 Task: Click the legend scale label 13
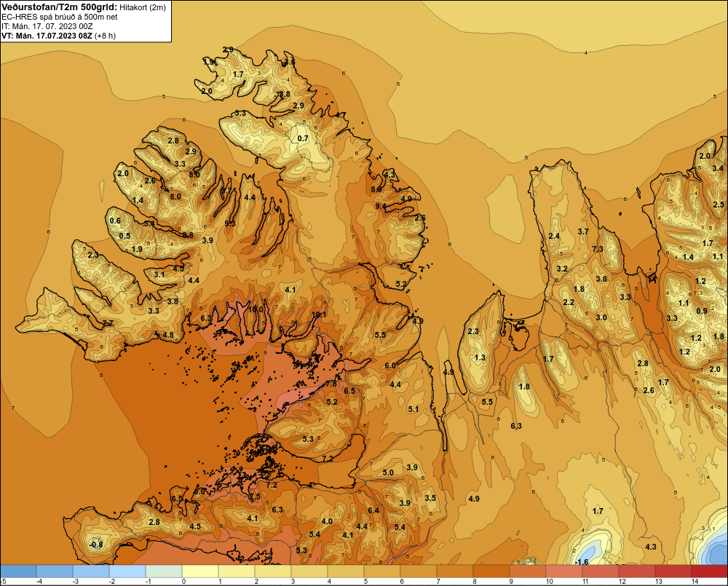(x=658, y=582)
